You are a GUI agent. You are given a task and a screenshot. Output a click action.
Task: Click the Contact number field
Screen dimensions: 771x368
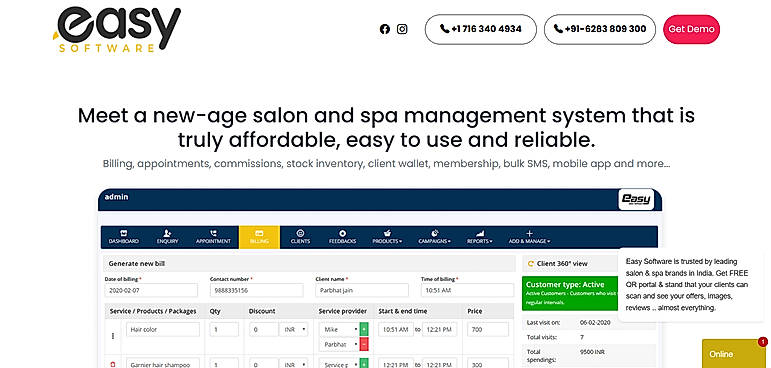pos(257,290)
